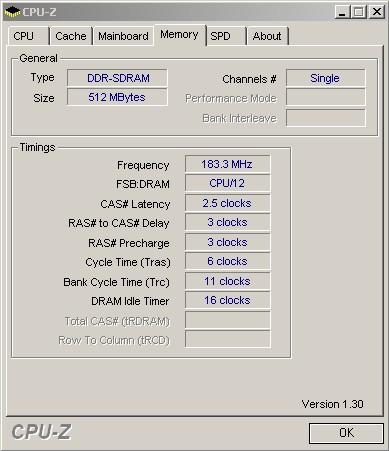Click the RAS# to CAS# Delay label

119,223
